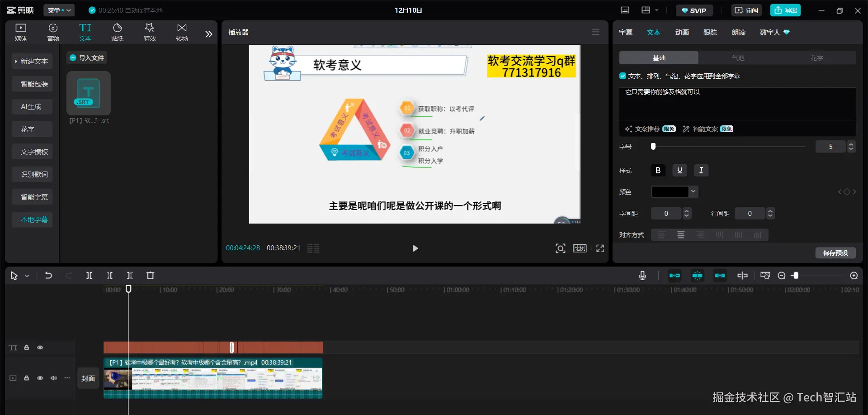This screenshot has height=415, width=868.
Task: Open more options for the video track
Action: [67, 378]
